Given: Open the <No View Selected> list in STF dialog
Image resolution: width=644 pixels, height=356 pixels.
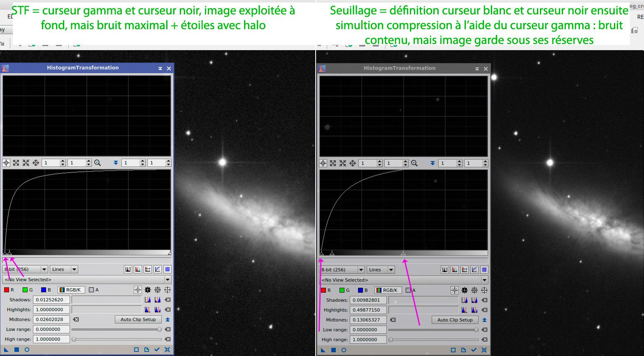Looking at the screenshot, I should 87,280.
